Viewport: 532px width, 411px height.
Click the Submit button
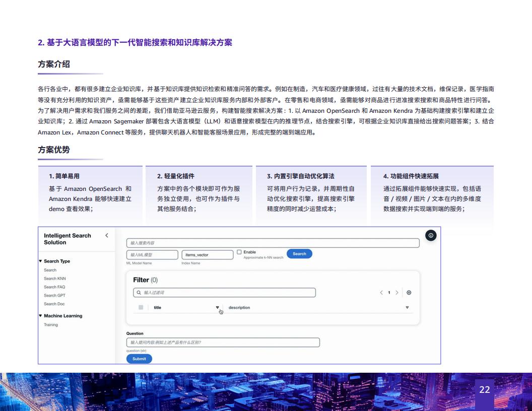coord(139,359)
